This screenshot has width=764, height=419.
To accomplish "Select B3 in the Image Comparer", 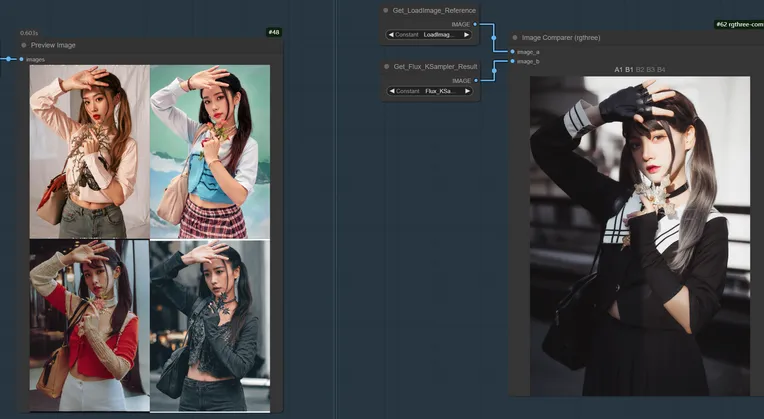I will click(650, 70).
